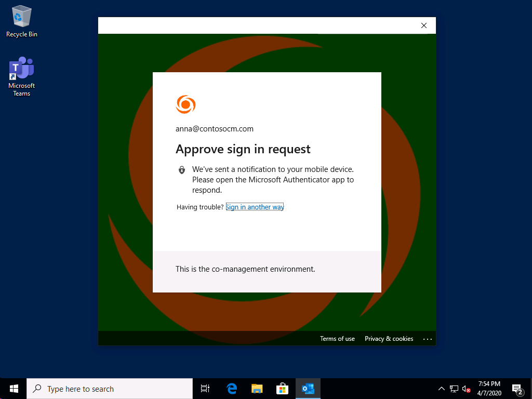Image resolution: width=532 pixels, height=399 pixels.
Task: Open Task View from the taskbar
Action: pos(205,388)
